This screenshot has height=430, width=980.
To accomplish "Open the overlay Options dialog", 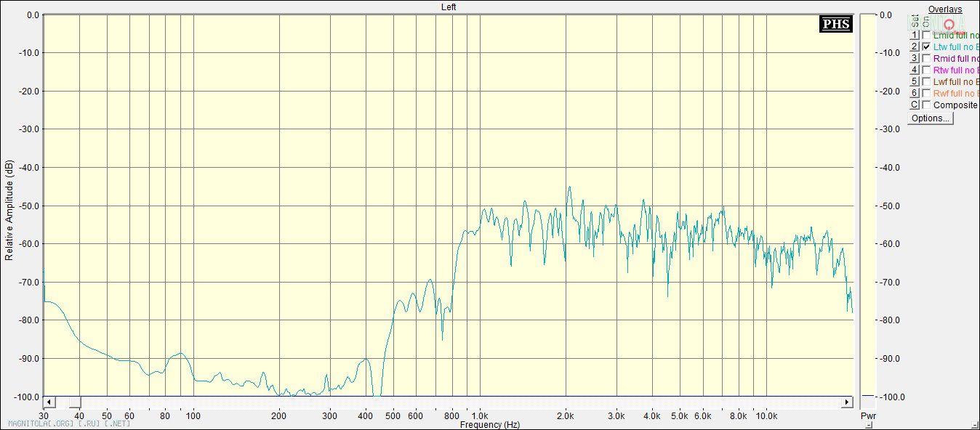I will tap(930, 118).
